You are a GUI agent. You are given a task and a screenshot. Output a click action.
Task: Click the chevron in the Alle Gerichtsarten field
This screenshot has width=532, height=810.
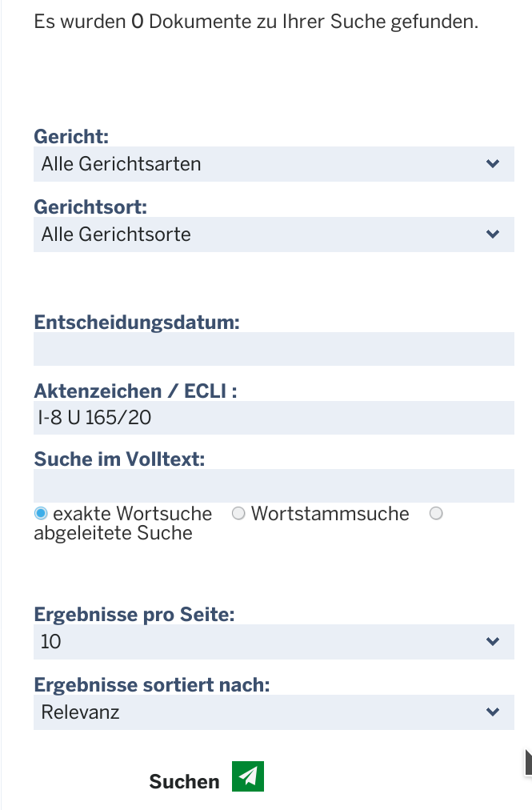coord(493,164)
